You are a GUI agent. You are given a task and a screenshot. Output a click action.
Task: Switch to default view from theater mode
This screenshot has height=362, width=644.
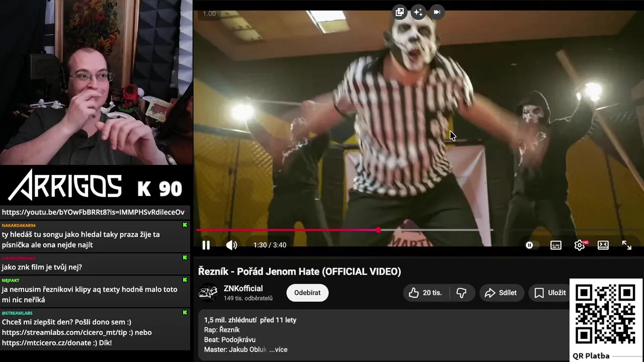pos(603,245)
